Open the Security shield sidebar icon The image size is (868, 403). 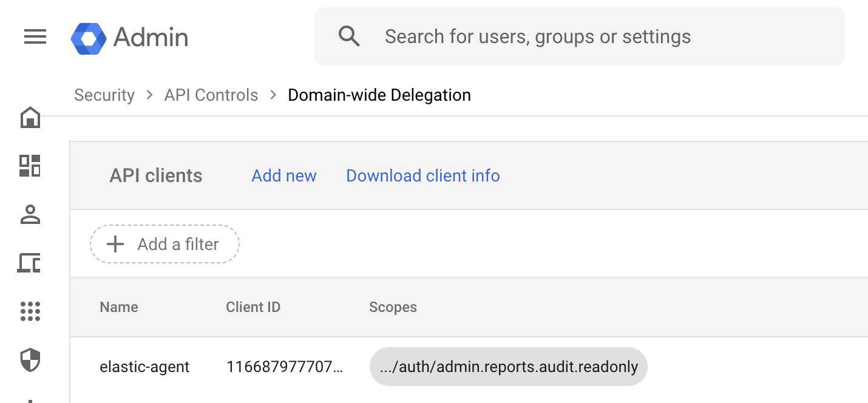30,360
